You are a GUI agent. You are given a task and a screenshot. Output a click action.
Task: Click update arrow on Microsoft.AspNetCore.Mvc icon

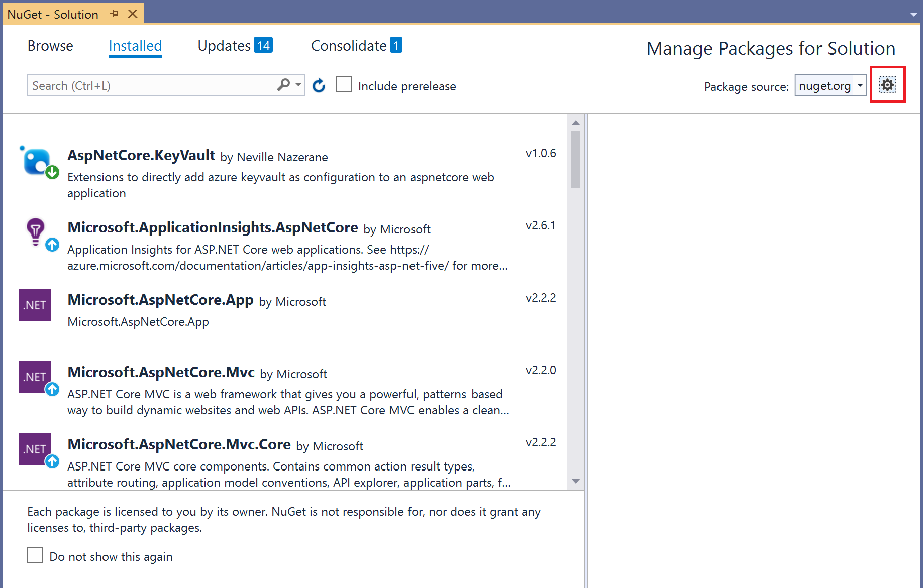coord(52,389)
